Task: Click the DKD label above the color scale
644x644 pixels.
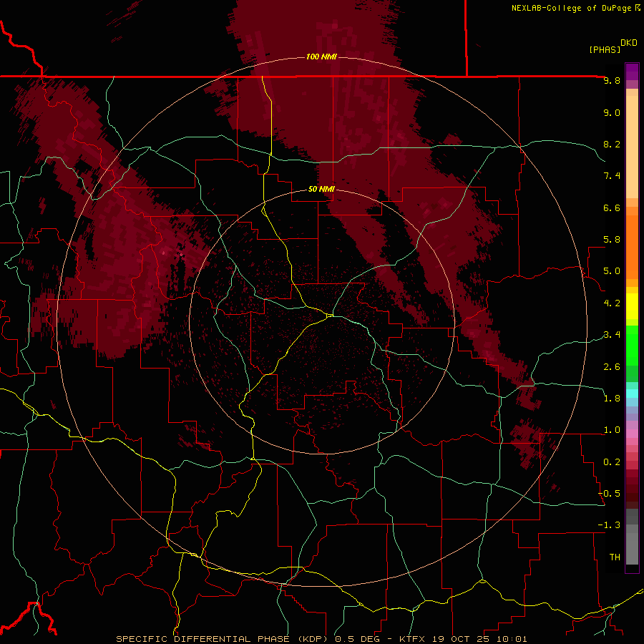Action: pyautogui.click(x=629, y=43)
